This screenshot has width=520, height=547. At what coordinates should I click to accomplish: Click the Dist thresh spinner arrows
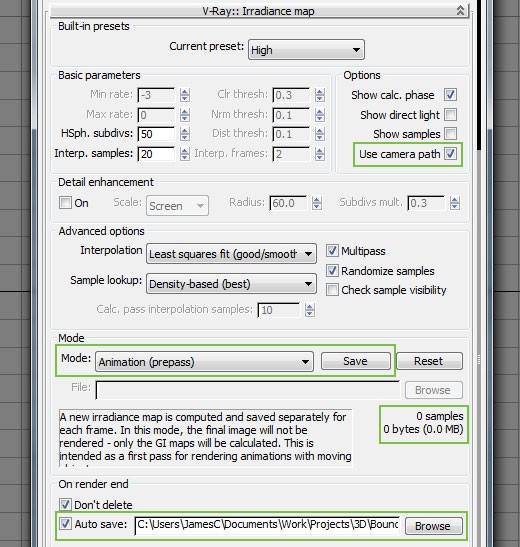(319, 134)
